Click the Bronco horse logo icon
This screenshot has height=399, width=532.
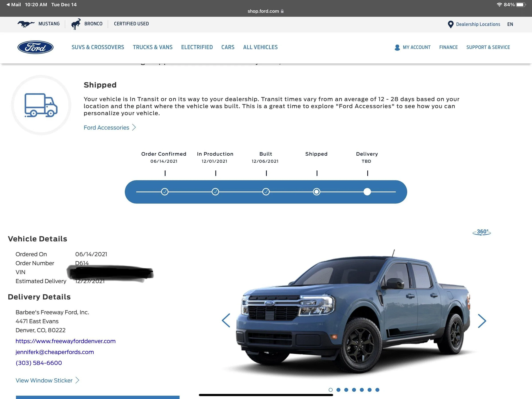pyautogui.click(x=76, y=24)
